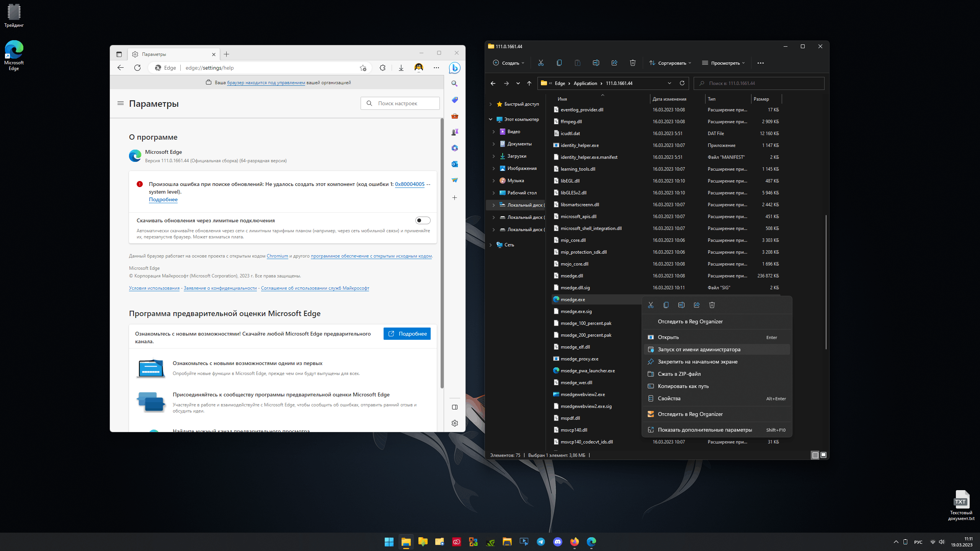Click Delete icon in context menu
Image resolution: width=980 pixels, height=551 pixels.
pyautogui.click(x=712, y=305)
